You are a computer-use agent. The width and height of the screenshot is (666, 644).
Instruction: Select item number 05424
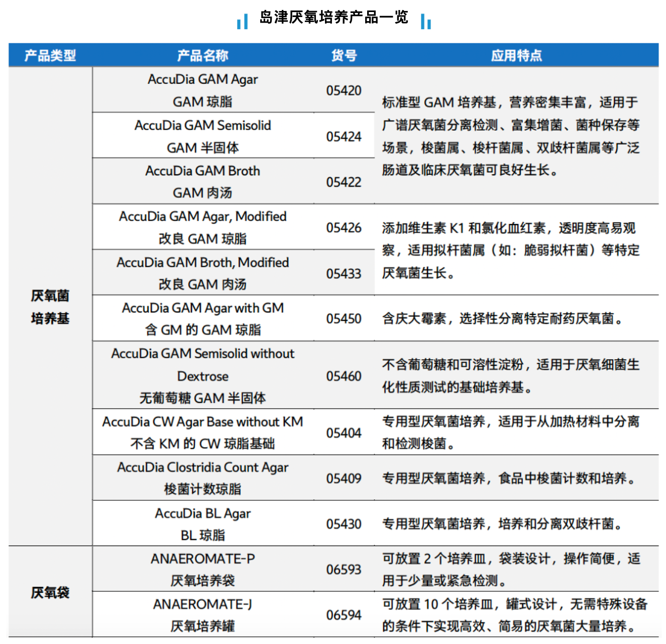(344, 137)
